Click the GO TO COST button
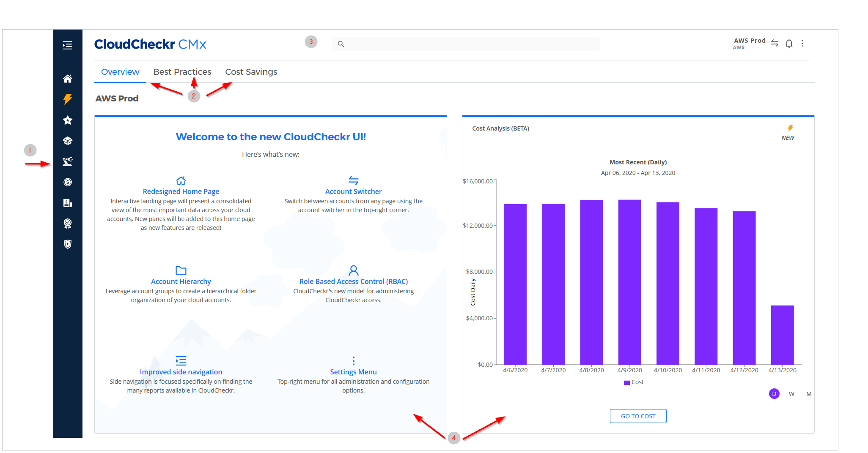This screenshot has height=453, width=868. (638, 416)
